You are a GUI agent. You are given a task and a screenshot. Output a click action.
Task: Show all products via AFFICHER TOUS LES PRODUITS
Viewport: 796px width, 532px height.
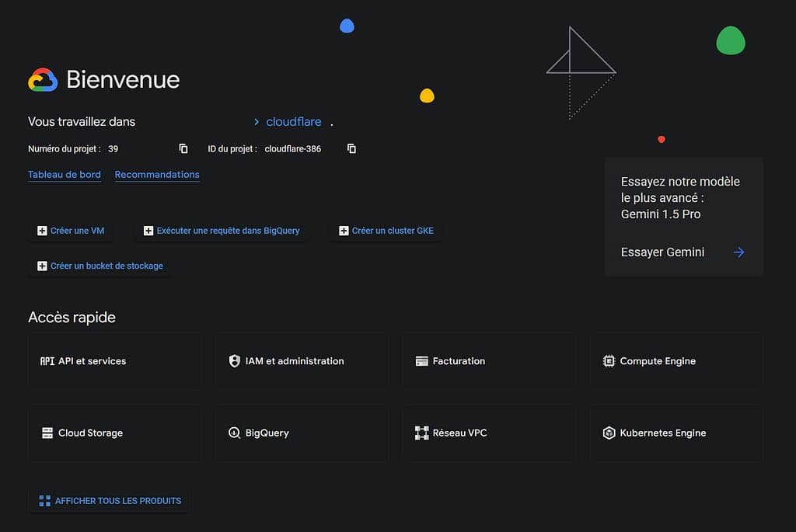pyautogui.click(x=110, y=501)
